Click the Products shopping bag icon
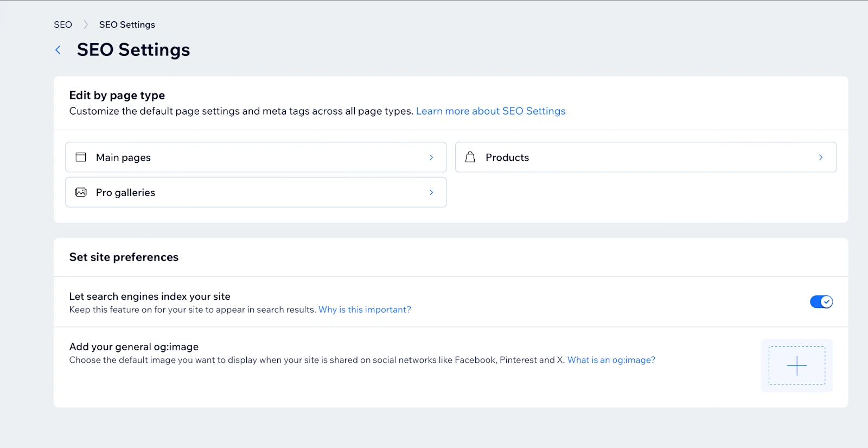This screenshot has width=868, height=448. [470, 157]
